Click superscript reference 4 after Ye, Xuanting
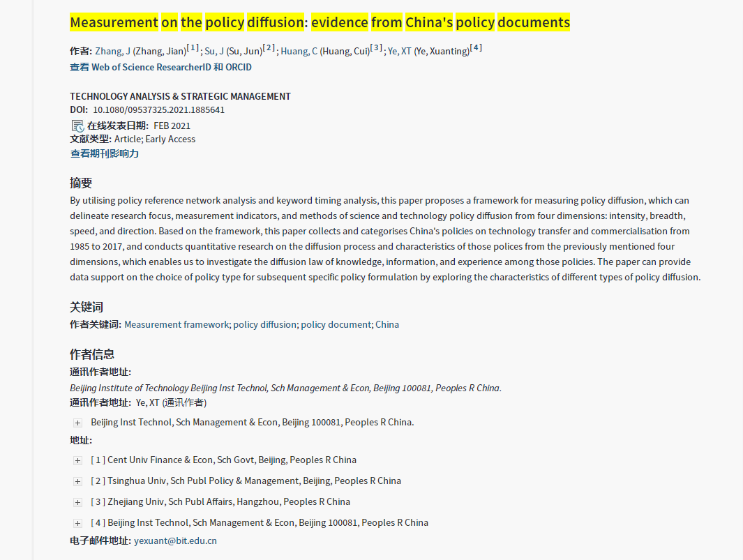This screenshot has height=560, width=743. pos(476,48)
